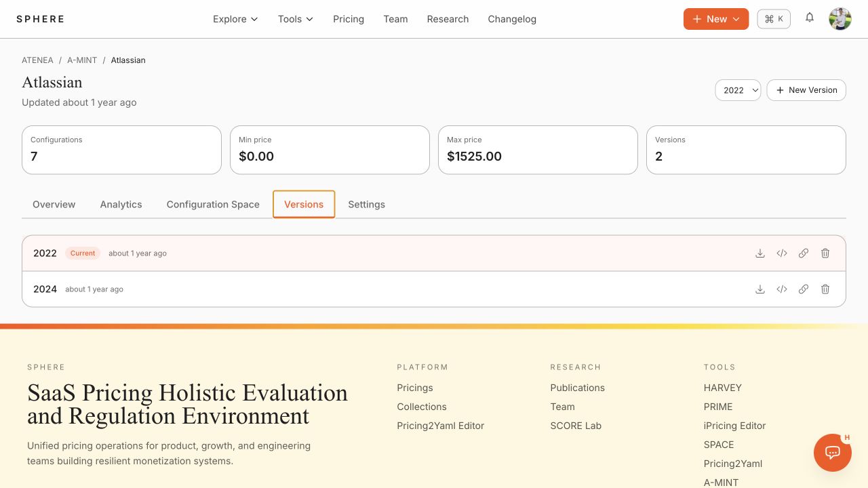868x488 pixels.
Task: Switch to the Overview tab
Action: coord(54,205)
